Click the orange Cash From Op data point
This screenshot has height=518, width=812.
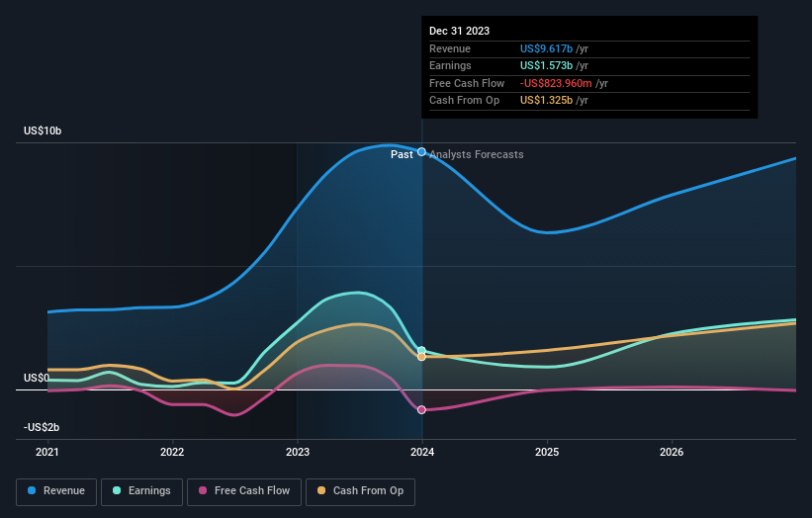pos(421,357)
